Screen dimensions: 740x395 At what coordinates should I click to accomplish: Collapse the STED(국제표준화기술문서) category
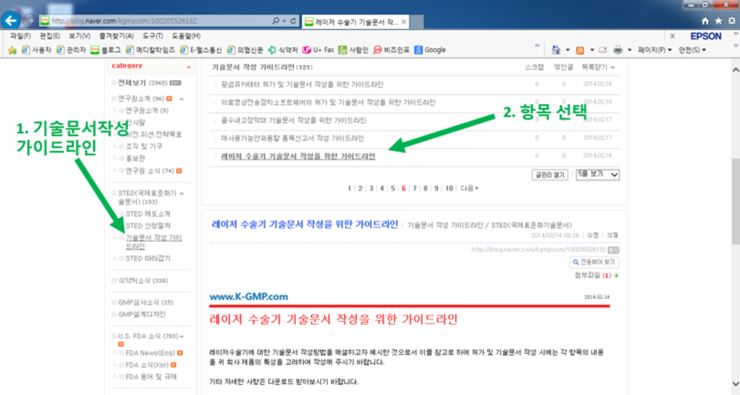pyautogui.click(x=182, y=193)
